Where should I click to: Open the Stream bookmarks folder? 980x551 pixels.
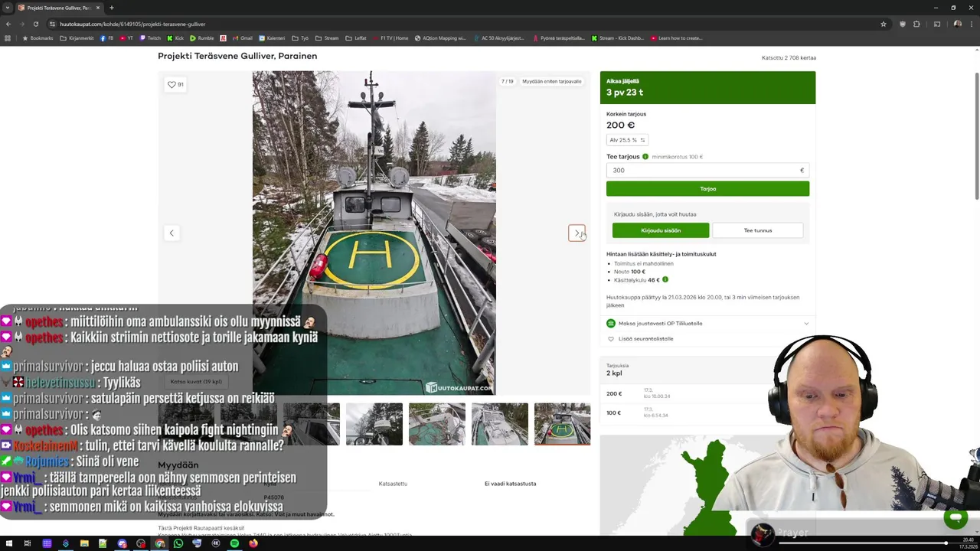327,38
